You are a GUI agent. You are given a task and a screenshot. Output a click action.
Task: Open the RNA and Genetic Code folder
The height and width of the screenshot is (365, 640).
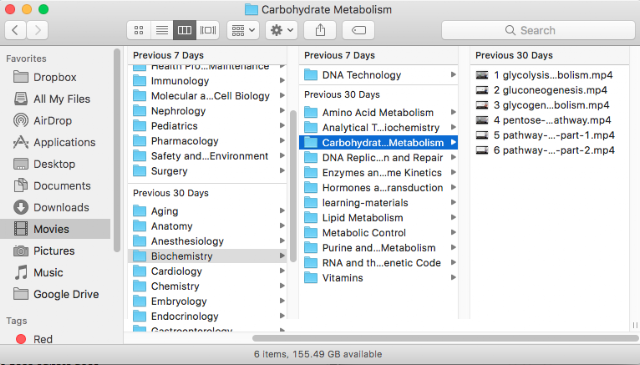(378, 263)
